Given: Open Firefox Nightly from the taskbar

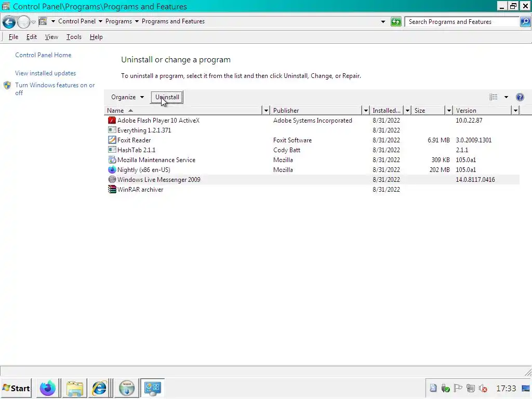Looking at the screenshot, I should coord(47,388).
